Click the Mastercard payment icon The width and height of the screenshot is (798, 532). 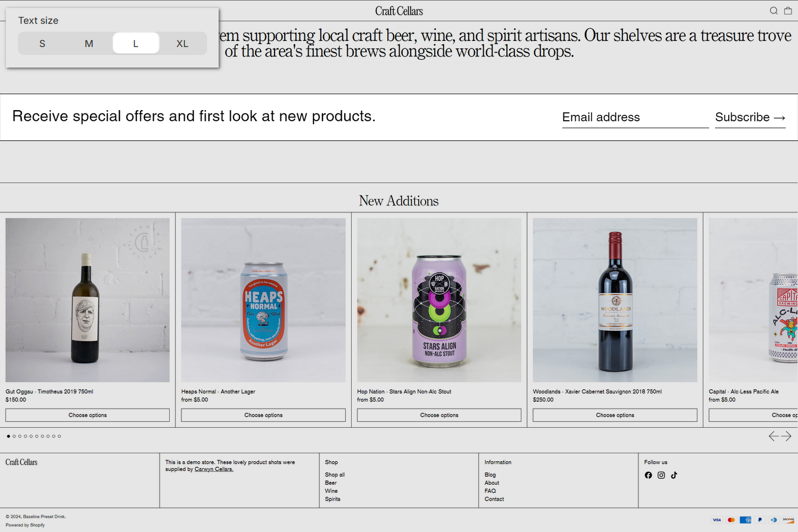pos(731,520)
